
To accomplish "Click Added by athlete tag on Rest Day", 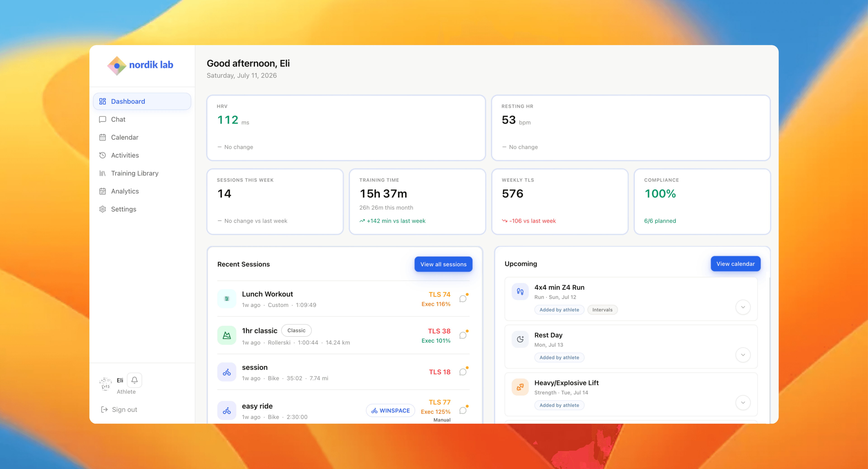I will (x=559, y=358).
